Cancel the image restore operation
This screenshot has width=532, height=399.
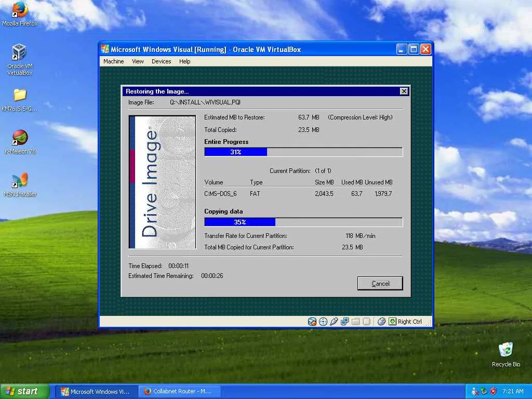(380, 283)
